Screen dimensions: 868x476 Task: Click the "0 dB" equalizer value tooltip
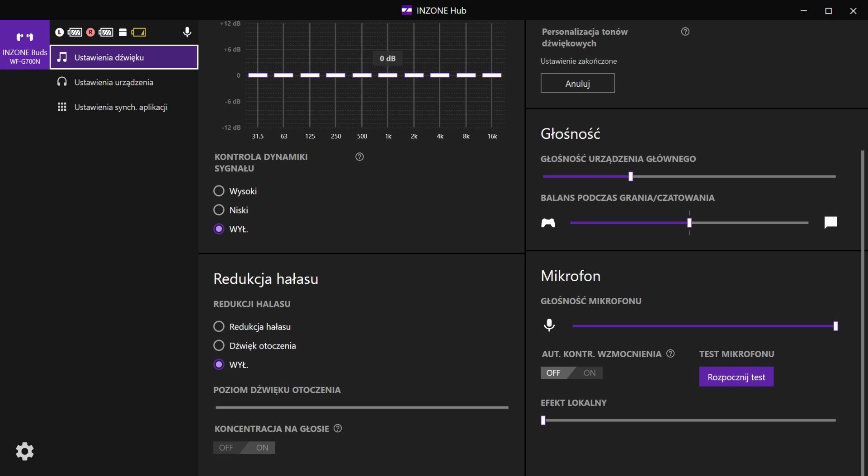[387, 58]
